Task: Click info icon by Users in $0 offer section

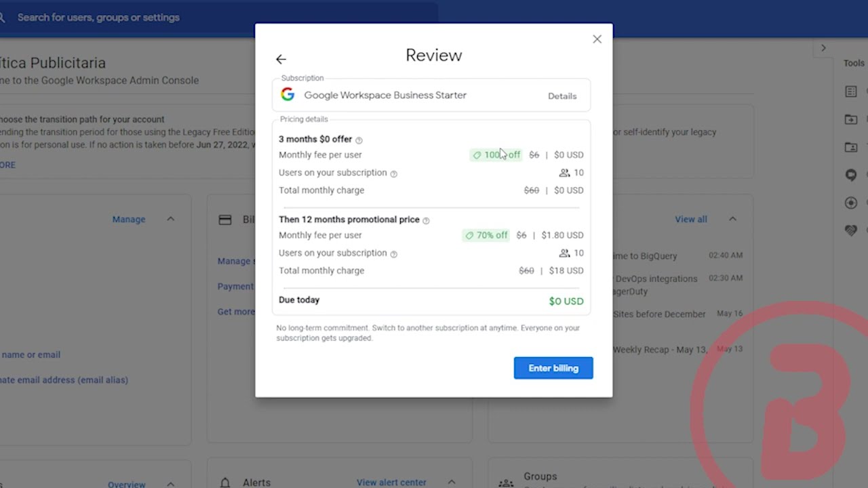Action: [394, 174]
